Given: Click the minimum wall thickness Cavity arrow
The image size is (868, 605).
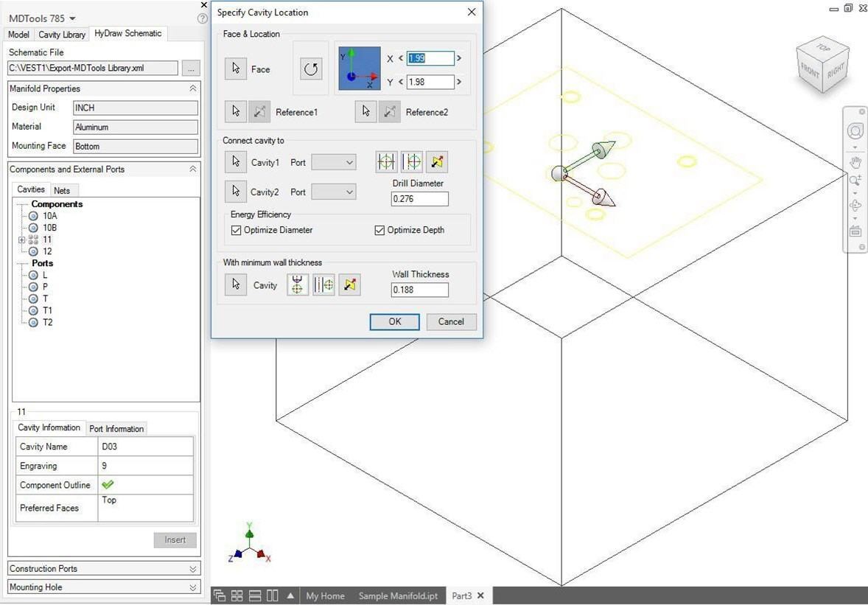Looking at the screenshot, I should 236,284.
